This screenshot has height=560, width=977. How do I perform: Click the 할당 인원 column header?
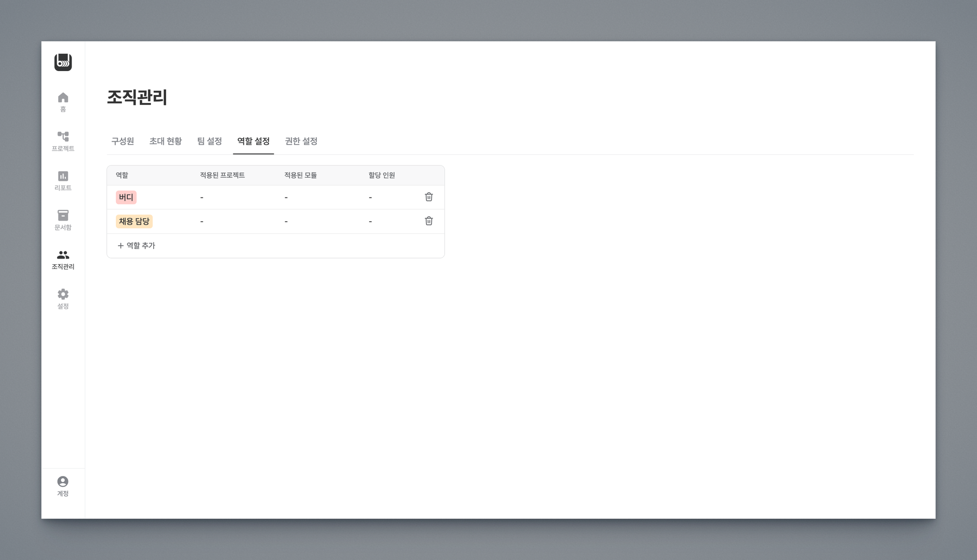[x=382, y=176]
